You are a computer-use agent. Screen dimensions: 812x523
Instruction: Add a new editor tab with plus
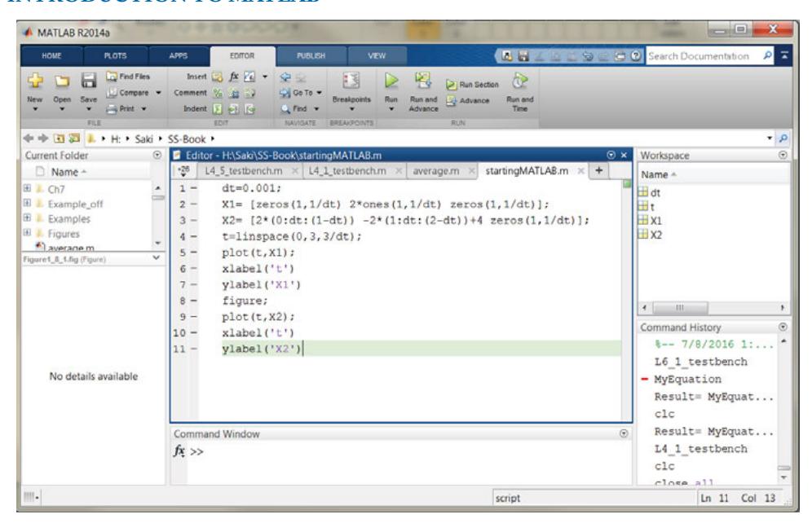598,170
